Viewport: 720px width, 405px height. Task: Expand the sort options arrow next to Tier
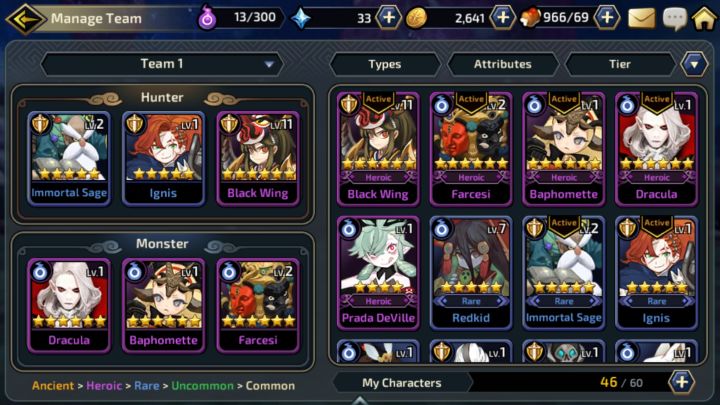point(694,64)
